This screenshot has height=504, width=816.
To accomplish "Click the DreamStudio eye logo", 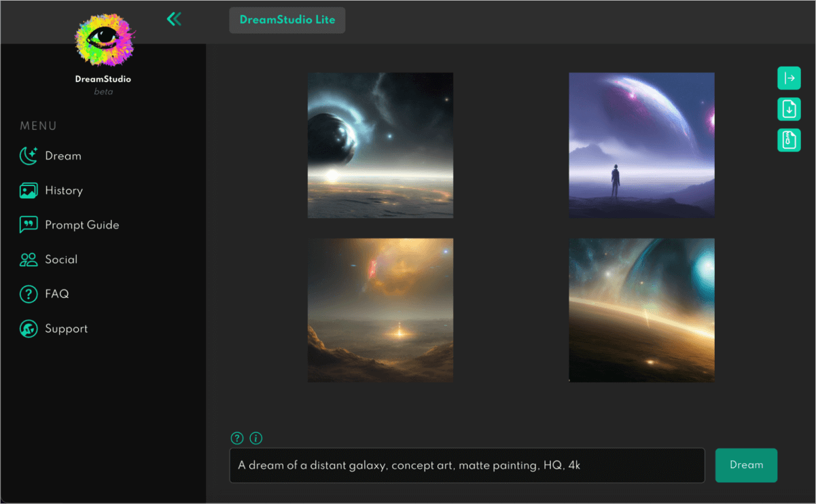I will [x=104, y=40].
